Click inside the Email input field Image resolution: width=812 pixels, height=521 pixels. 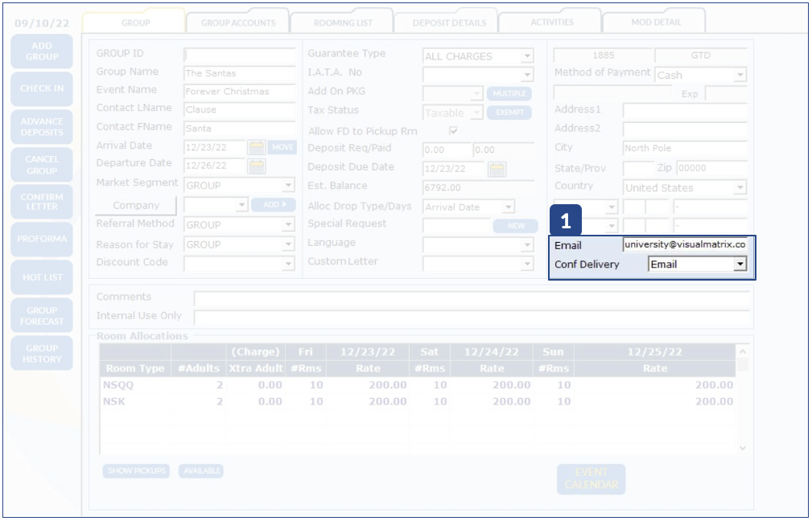(684, 245)
